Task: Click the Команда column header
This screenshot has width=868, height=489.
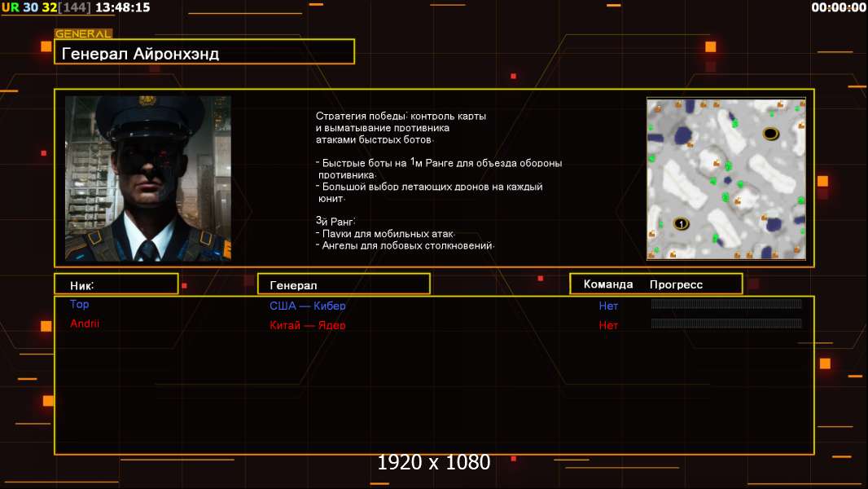Action: point(607,284)
